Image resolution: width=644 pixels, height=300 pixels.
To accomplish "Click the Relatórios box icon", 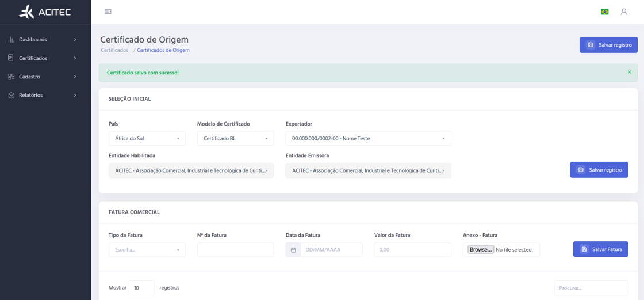I will tap(11, 95).
